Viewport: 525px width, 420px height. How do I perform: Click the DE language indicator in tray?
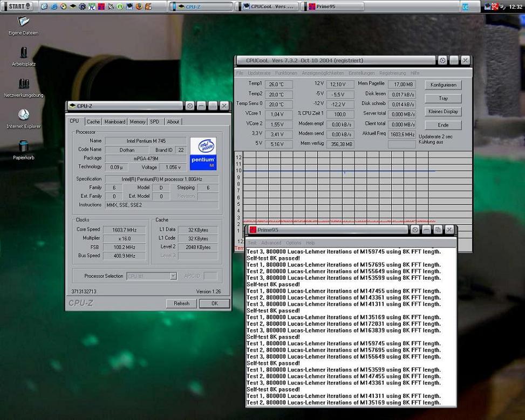(465, 6)
